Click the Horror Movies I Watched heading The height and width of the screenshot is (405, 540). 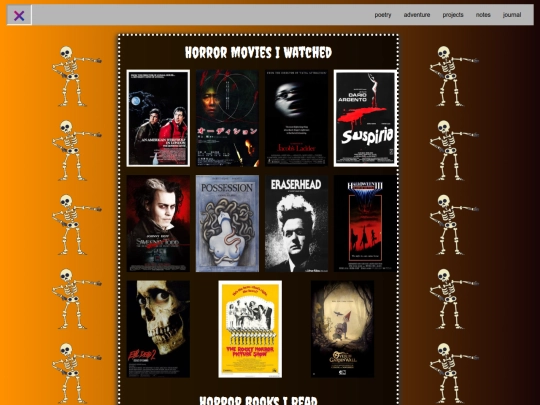[x=258, y=53]
